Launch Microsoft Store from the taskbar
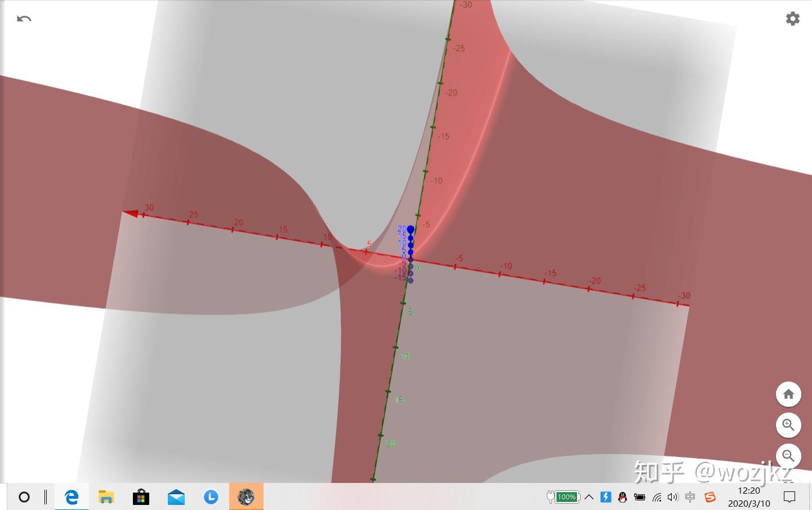The height and width of the screenshot is (510, 812). [141, 497]
